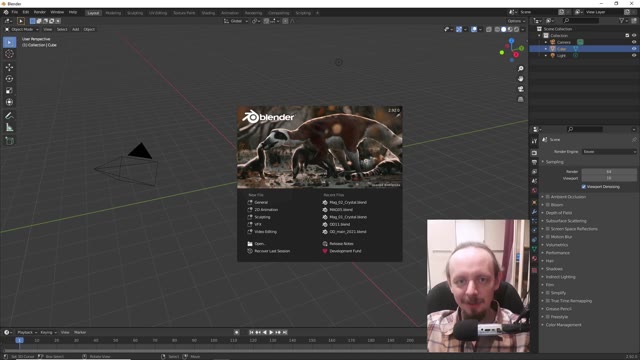Switch to the Modeling workspace tab
The width and height of the screenshot is (640, 360).
tap(113, 13)
